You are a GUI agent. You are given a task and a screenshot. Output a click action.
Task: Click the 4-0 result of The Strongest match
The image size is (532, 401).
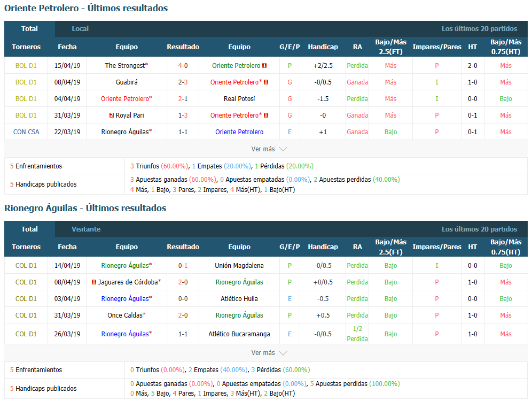click(183, 66)
